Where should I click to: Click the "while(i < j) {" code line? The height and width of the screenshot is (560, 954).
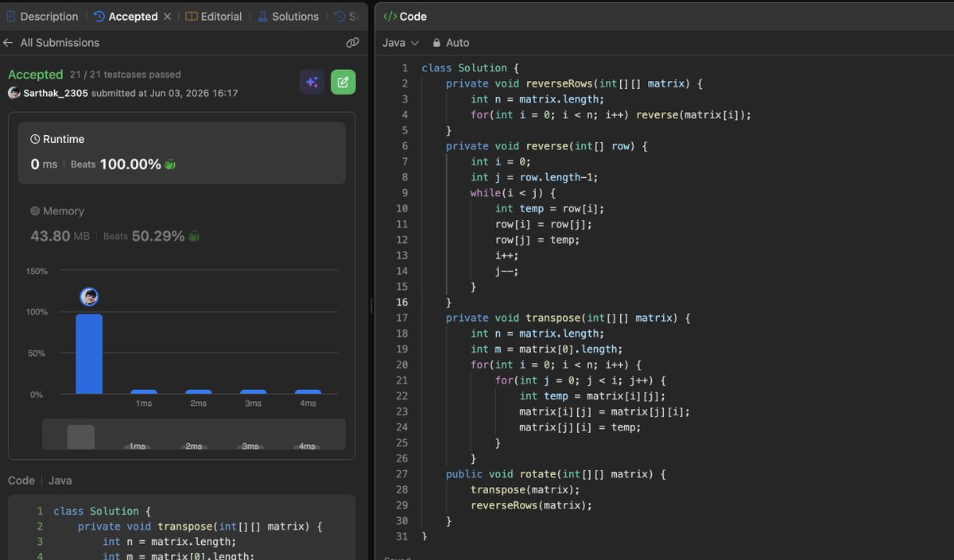click(513, 193)
